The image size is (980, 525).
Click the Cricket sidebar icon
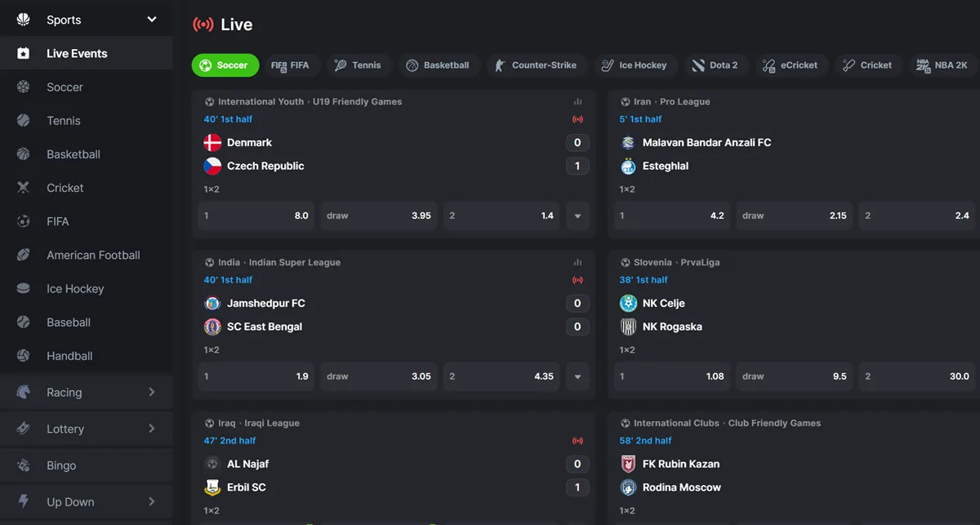24,188
